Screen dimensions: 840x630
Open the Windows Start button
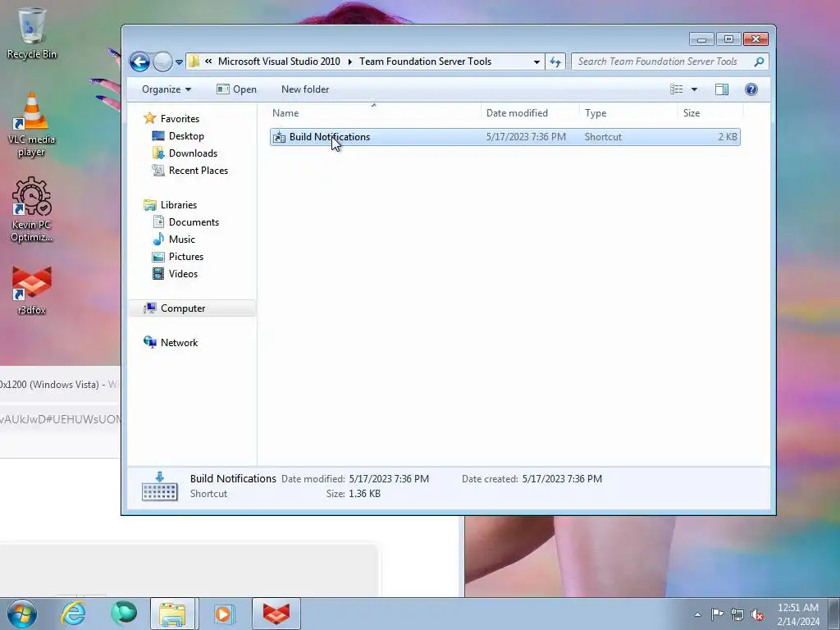point(22,614)
